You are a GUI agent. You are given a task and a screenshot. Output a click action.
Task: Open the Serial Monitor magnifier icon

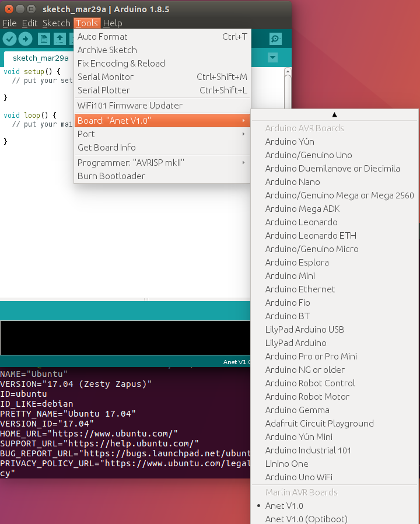point(275,39)
